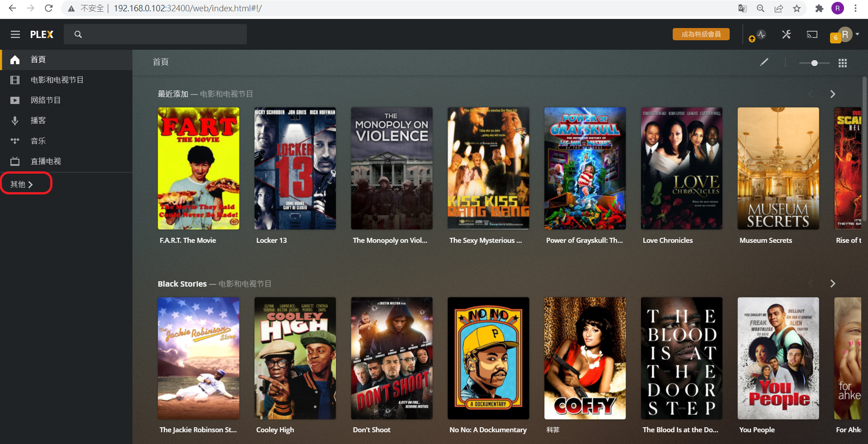Click the pencil edit home icon
This screenshot has width=868, height=444.
tap(764, 62)
